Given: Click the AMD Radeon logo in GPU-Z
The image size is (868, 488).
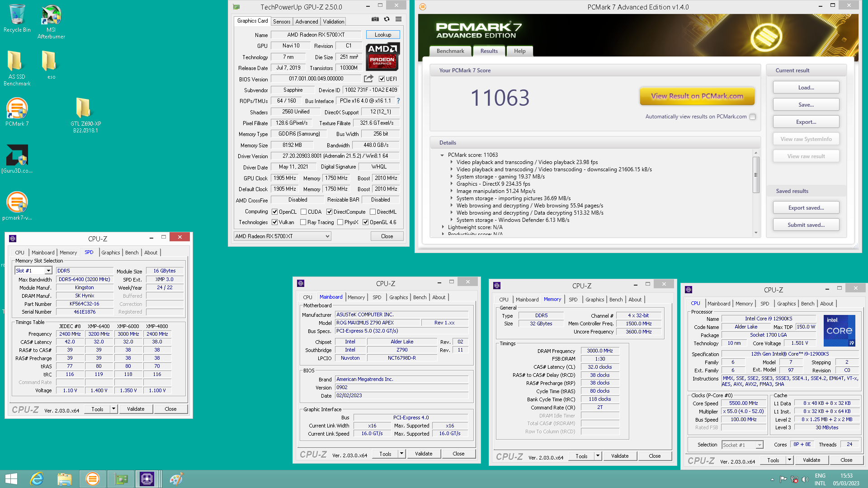Looking at the screenshot, I should 382,57.
